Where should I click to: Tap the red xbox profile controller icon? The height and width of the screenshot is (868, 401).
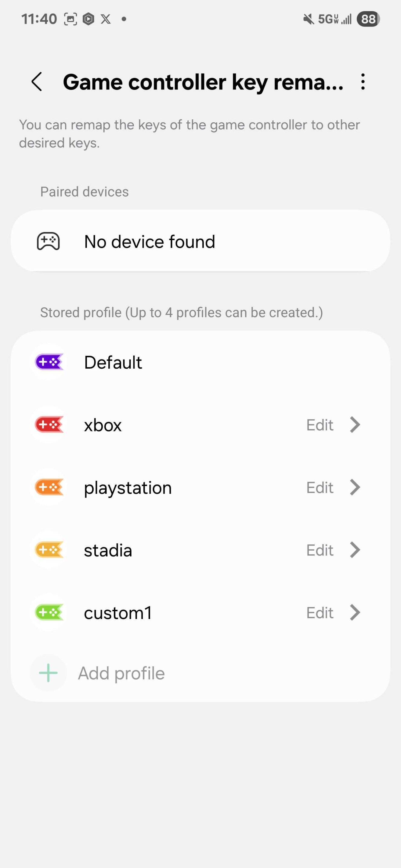pos(49,425)
